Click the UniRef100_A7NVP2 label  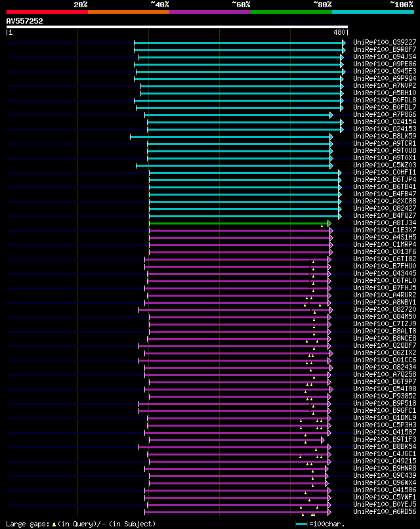coord(385,86)
